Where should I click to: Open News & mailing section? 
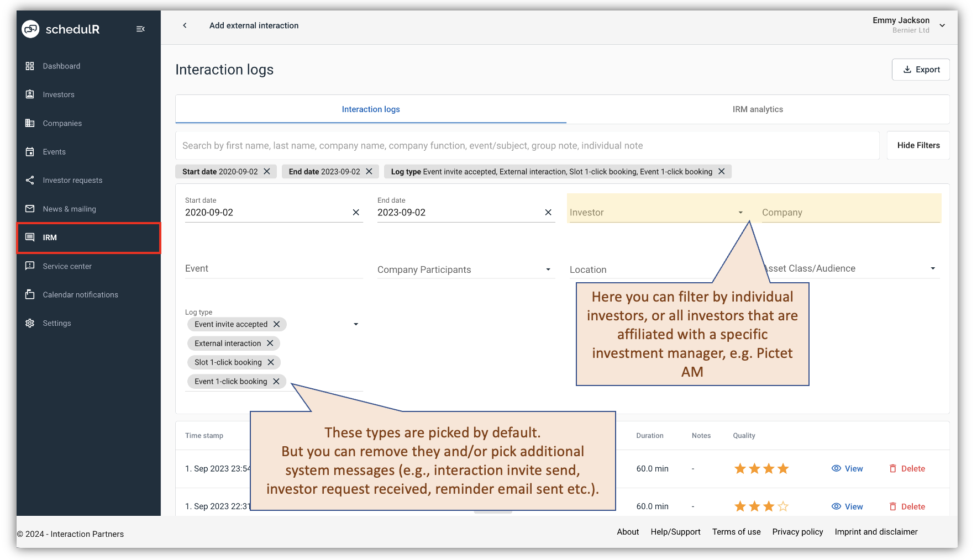click(69, 209)
